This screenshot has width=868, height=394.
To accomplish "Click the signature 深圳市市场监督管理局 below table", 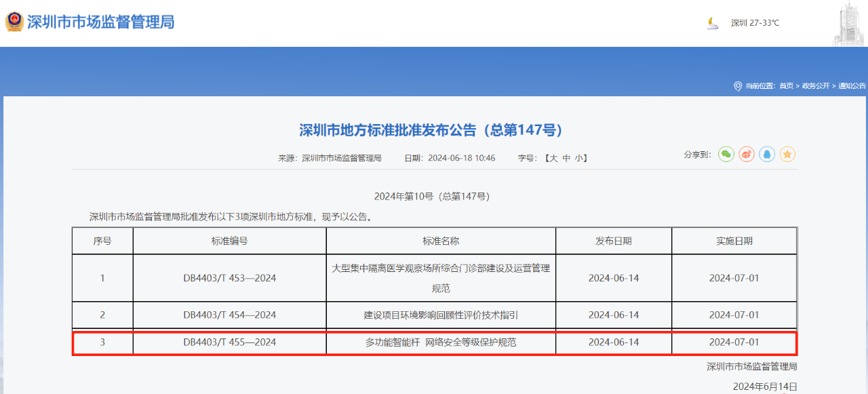I will point(752,366).
